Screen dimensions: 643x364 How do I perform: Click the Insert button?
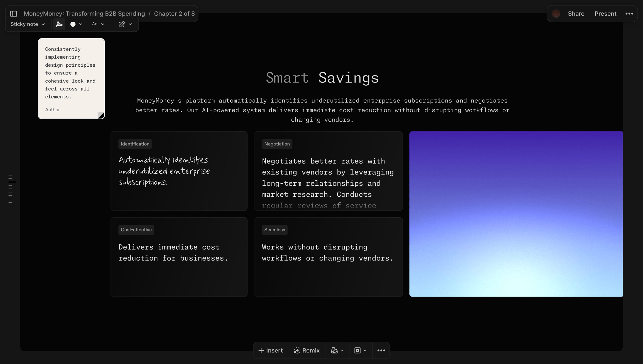click(x=271, y=350)
